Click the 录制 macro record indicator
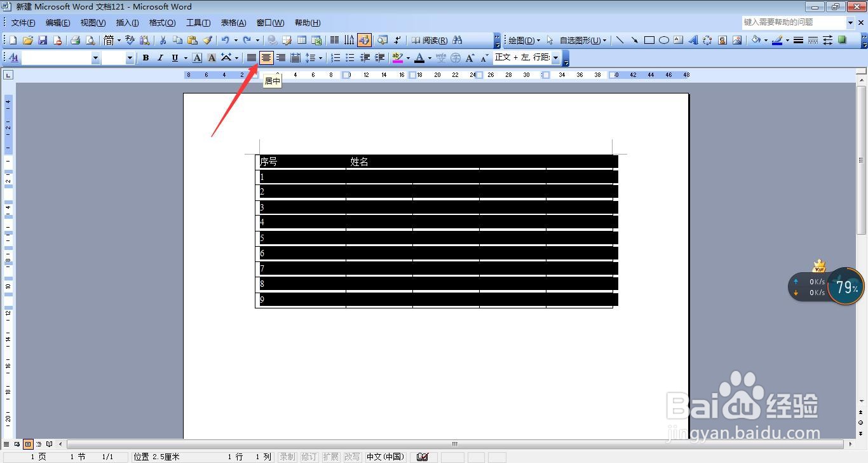Screen dimensions: 868x463 tap(287, 457)
